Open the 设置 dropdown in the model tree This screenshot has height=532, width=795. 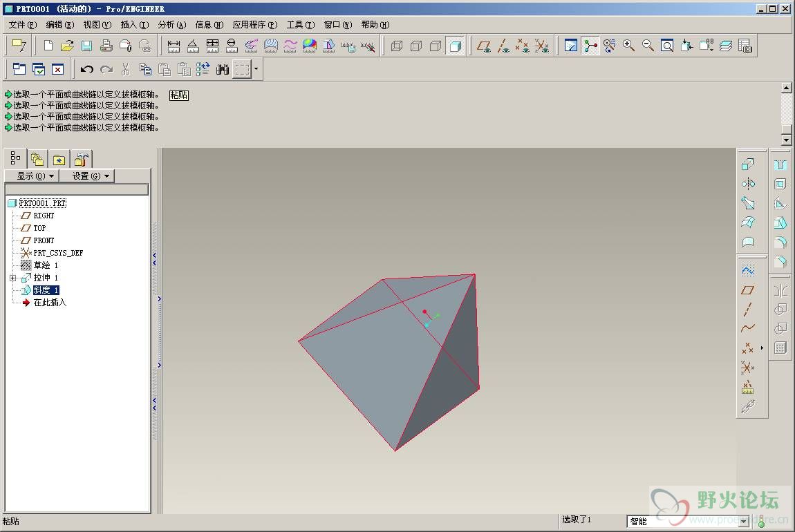pyautogui.click(x=87, y=175)
